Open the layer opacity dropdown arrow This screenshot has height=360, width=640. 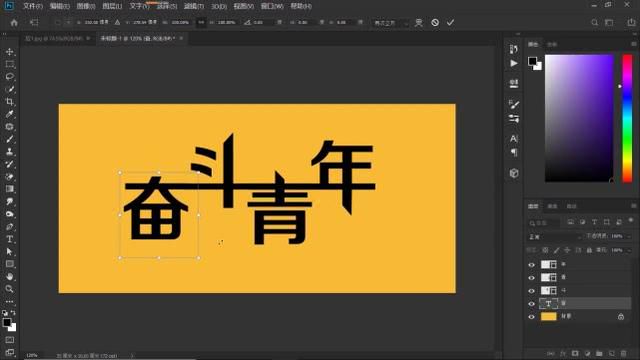tap(628, 236)
